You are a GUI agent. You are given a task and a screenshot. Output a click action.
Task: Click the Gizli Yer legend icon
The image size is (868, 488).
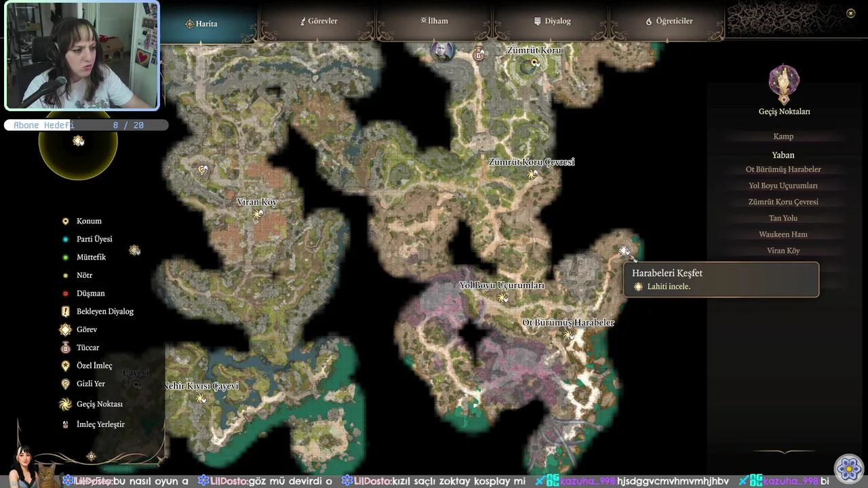coord(65,384)
